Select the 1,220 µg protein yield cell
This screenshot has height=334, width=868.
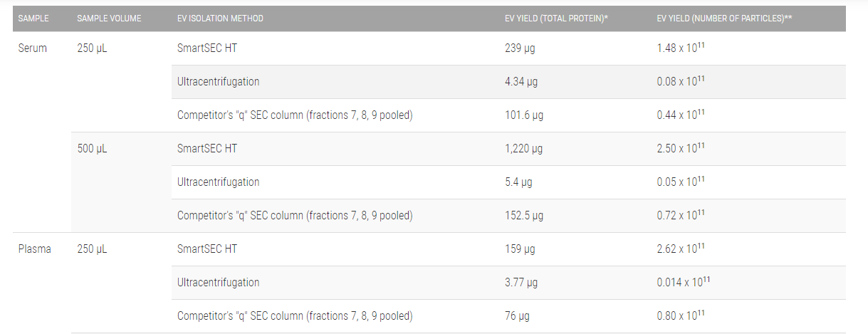point(523,149)
